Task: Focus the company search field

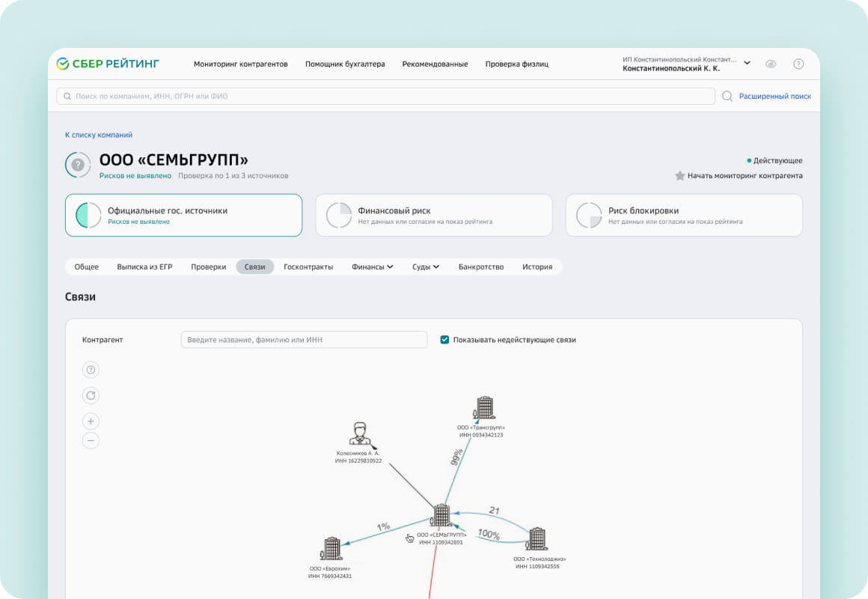Action: 385,96
